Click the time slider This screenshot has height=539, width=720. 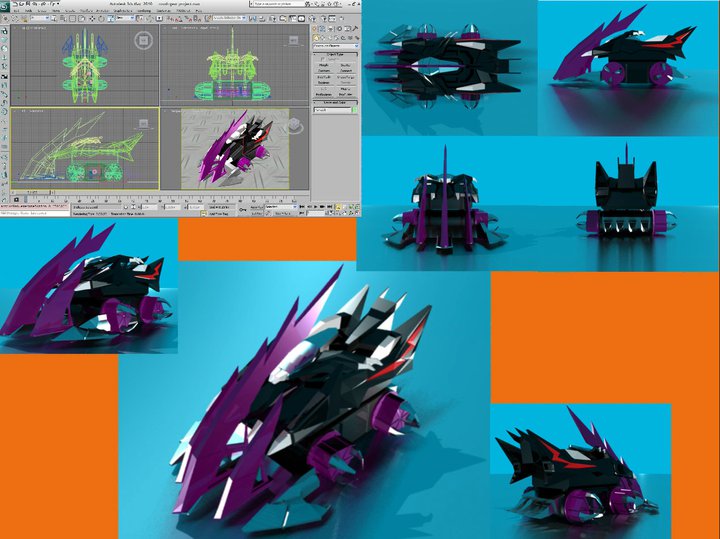tap(31, 192)
